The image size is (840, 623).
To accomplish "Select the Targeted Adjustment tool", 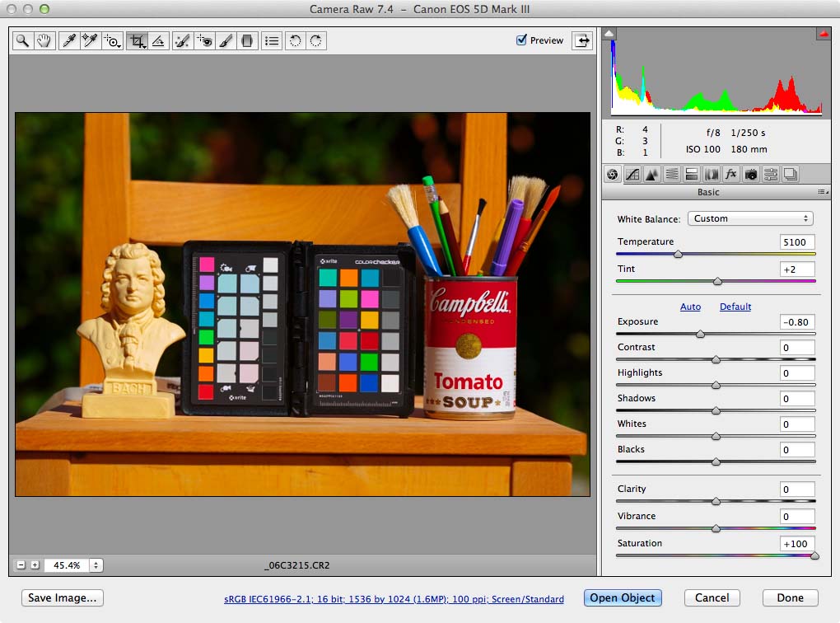I will tap(112, 40).
